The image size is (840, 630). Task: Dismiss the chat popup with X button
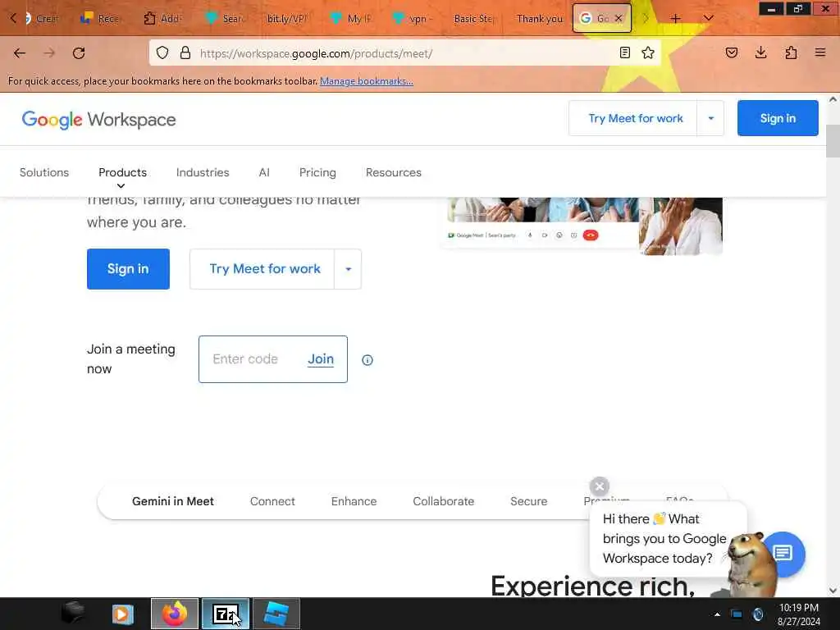[600, 486]
